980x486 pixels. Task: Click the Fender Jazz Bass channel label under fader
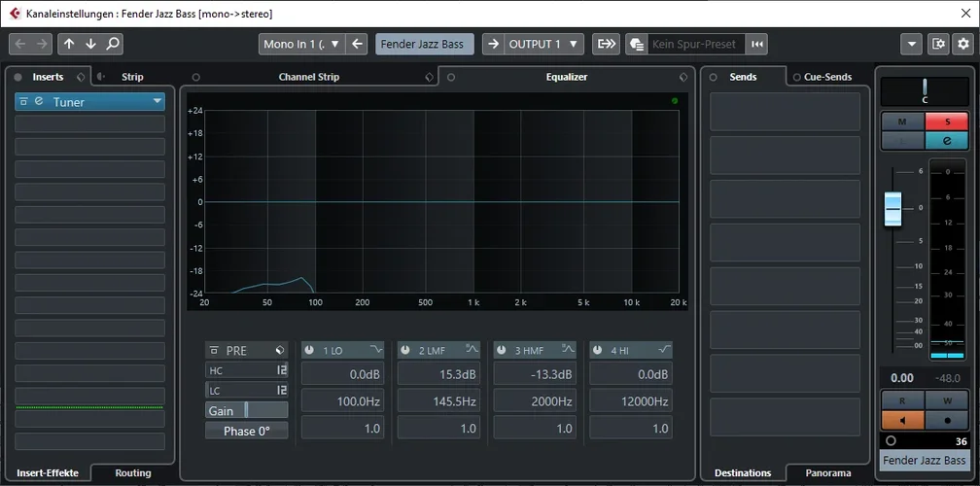coord(925,461)
